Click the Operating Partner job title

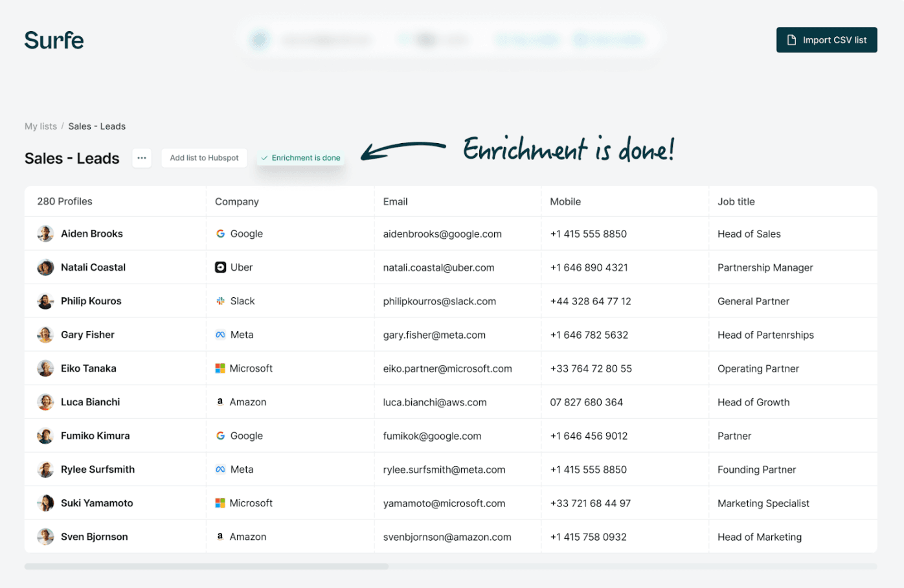pos(758,368)
